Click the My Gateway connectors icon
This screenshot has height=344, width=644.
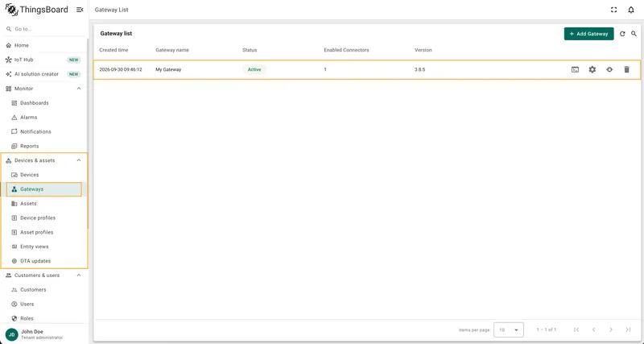tap(609, 69)
